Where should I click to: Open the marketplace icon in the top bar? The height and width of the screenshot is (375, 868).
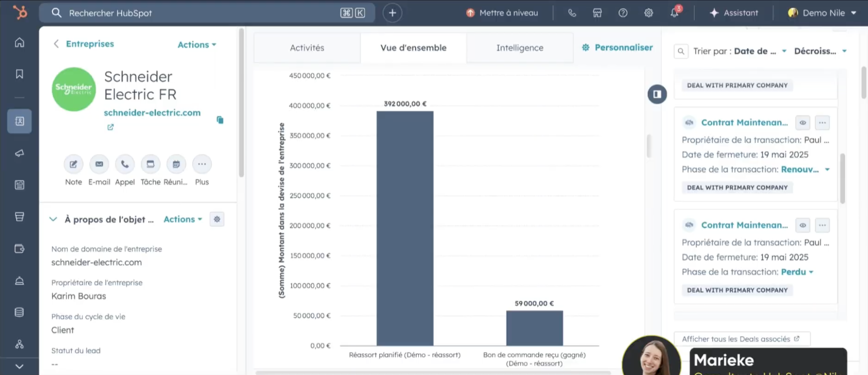[x=597, y=13]
